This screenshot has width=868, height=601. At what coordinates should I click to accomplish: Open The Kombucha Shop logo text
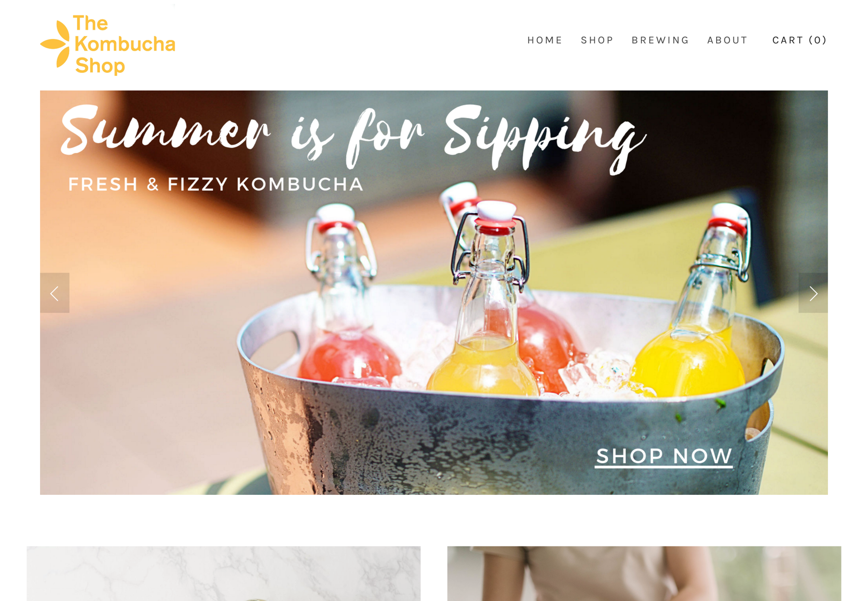[124, 44]
